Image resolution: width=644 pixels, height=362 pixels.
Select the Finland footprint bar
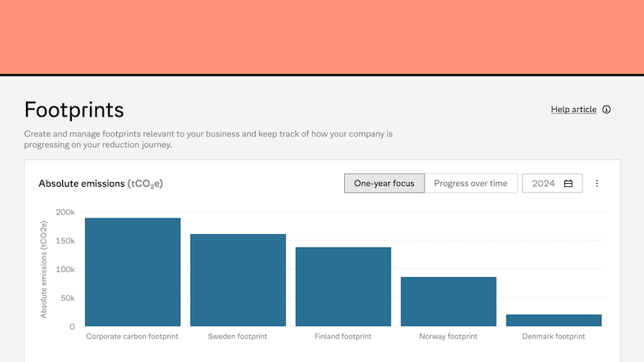pos(343,287)
